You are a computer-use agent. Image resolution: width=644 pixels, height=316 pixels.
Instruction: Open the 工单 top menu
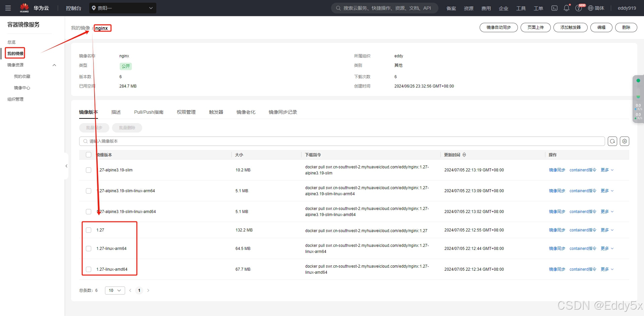tap(538, 8)
